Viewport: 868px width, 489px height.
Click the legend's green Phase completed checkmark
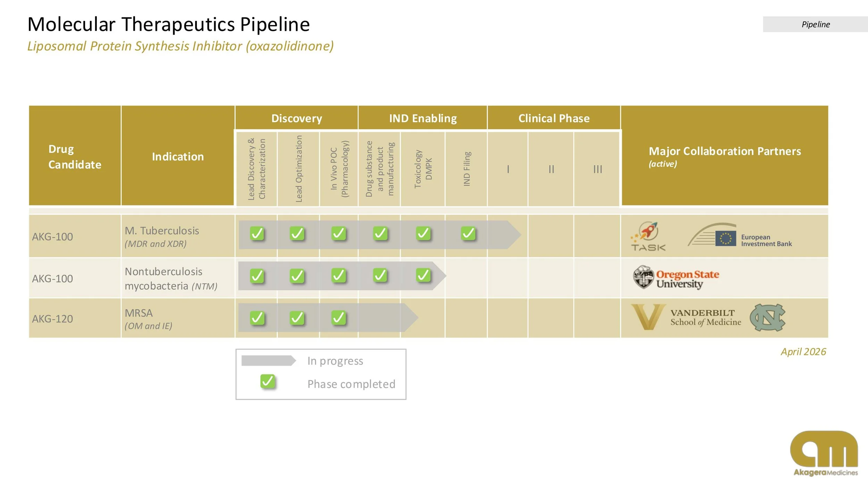[268, 382]
